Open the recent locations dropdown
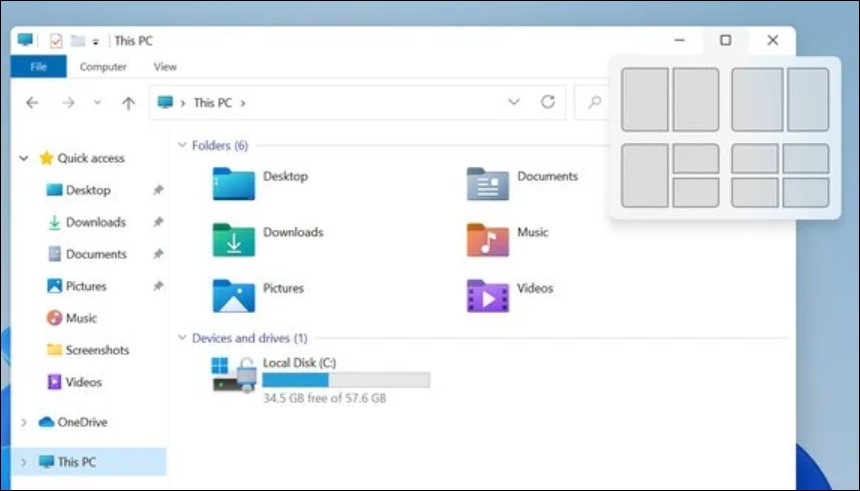Image resolution: width=860 pixels, height=491 pixels. pos(97,103)
